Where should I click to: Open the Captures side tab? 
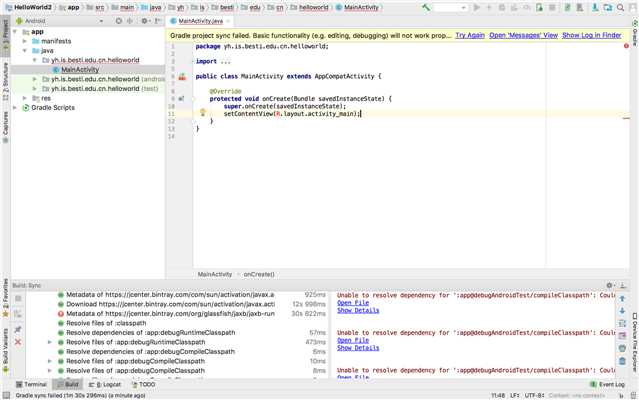(5, 126)
